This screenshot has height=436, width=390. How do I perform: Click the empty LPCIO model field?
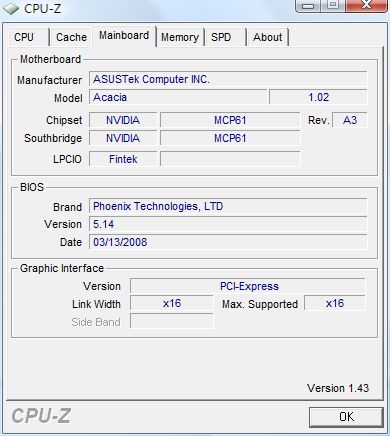pos(230,159)
